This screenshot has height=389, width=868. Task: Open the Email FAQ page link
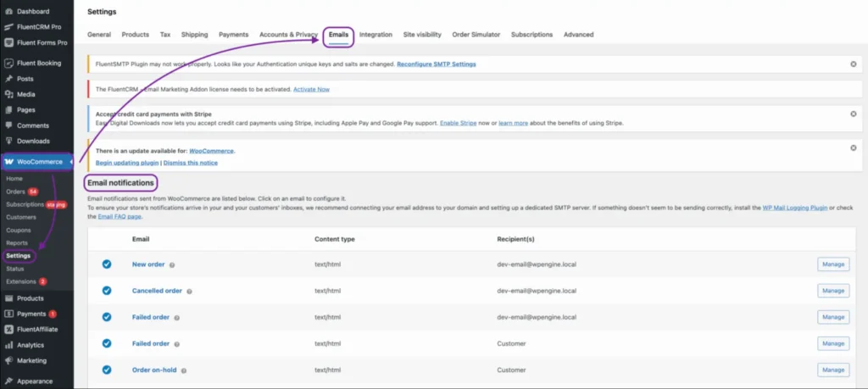click(120, 217)
